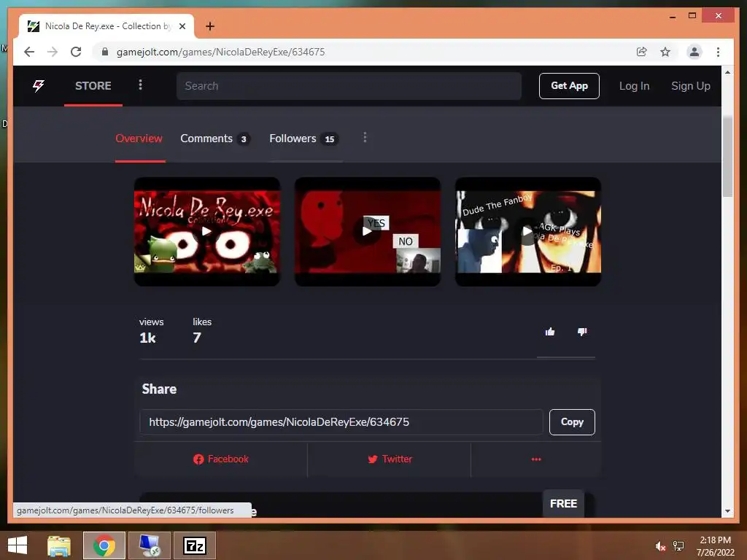The image size is (747, 560).
Task: Bookmark this page with star icon
Action: click(665, 52)
